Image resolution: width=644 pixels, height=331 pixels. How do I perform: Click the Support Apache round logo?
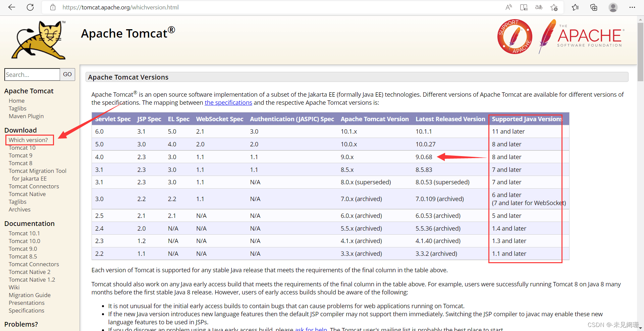tap(515, 36)
